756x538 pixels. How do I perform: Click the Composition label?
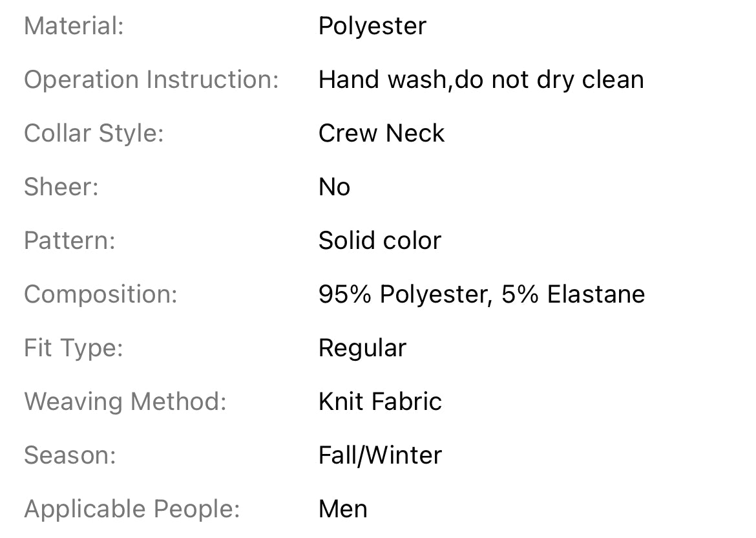pyautogui.click(x=100, y=295)
